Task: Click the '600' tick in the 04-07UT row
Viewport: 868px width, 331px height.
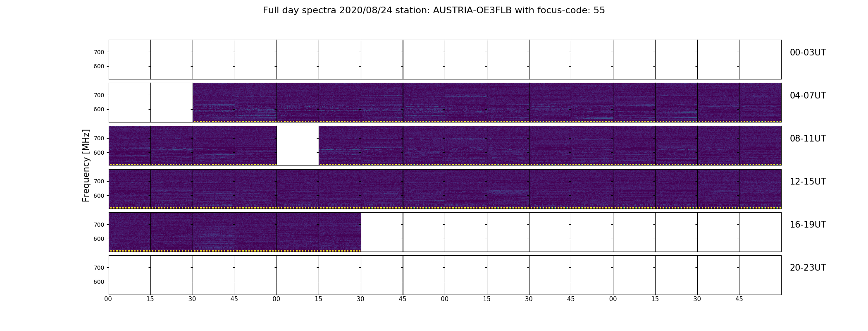Action: (99, 109)
